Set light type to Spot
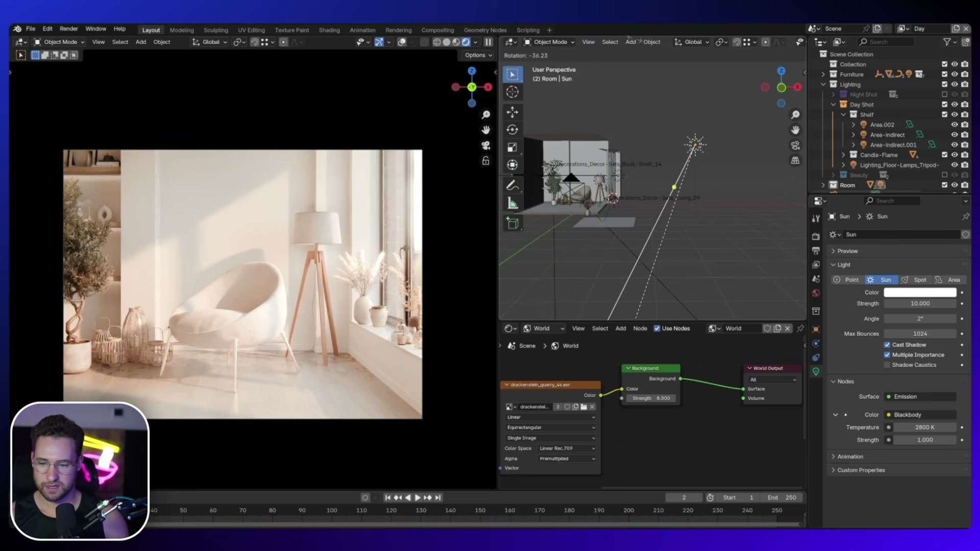 coord(914,280)
